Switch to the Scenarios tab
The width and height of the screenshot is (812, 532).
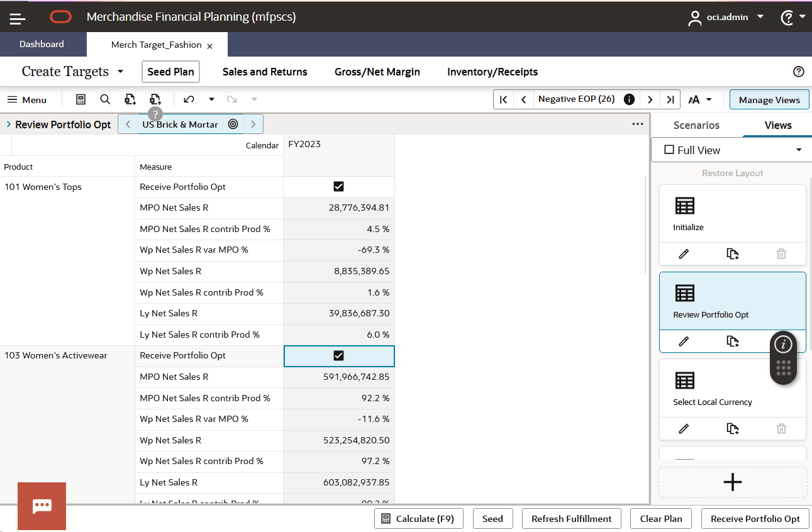(696, 125)
